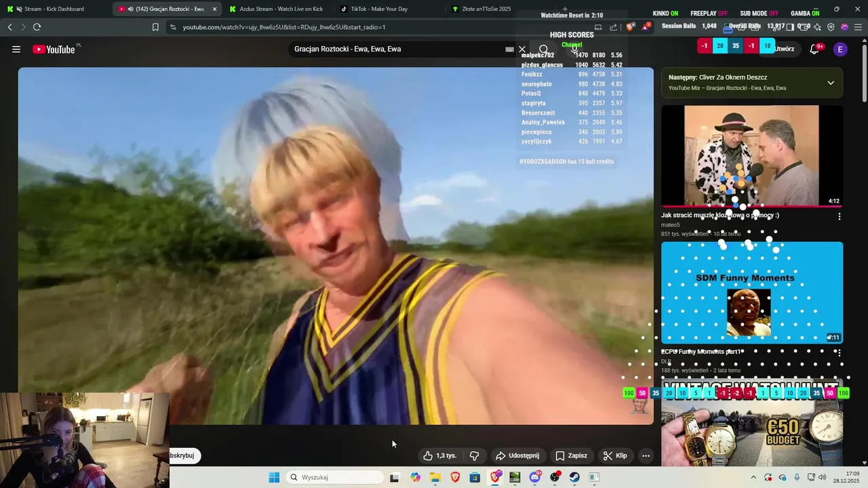Bookmark this page with the bookmark icon
868x488 pixels.
[155, 27]
